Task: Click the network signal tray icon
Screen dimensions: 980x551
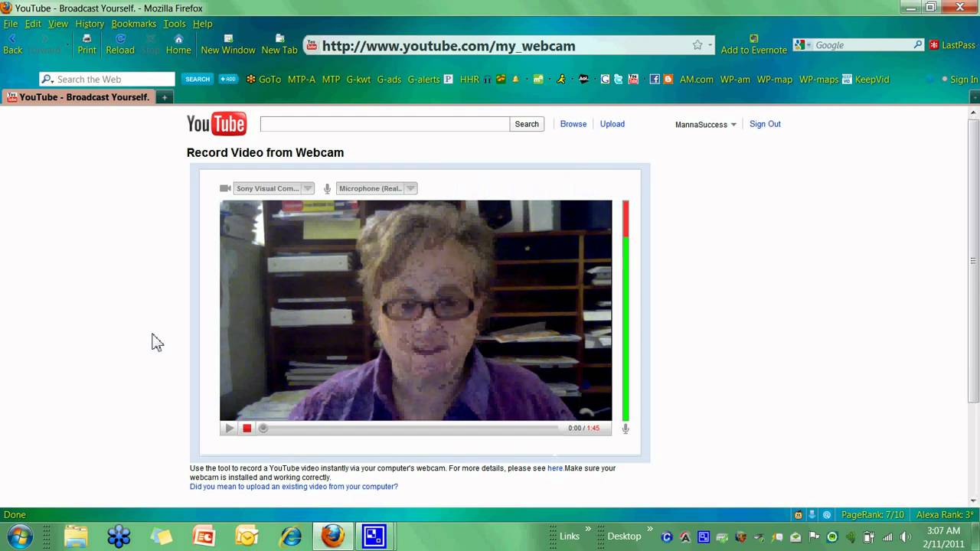Action: click(x=887, y=536)
